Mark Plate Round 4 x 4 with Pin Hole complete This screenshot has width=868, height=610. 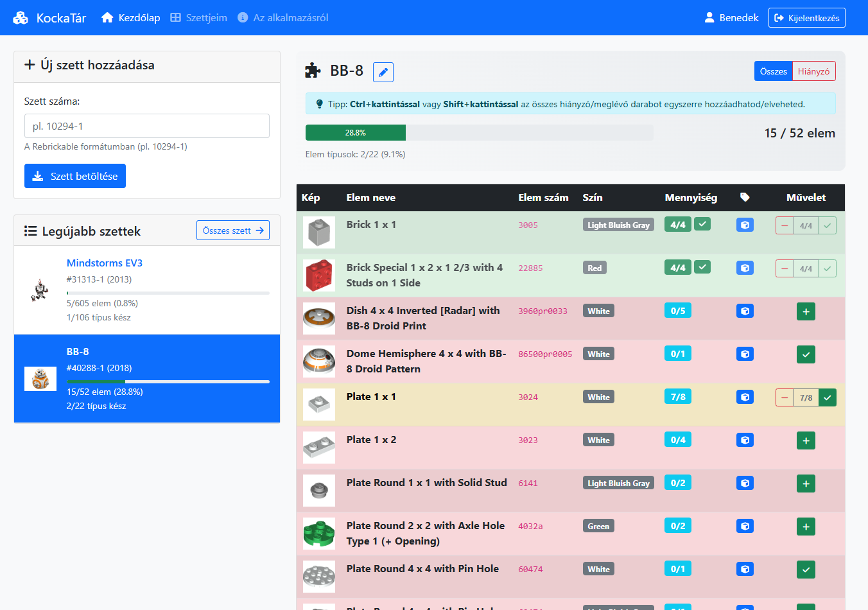(806, 570)
